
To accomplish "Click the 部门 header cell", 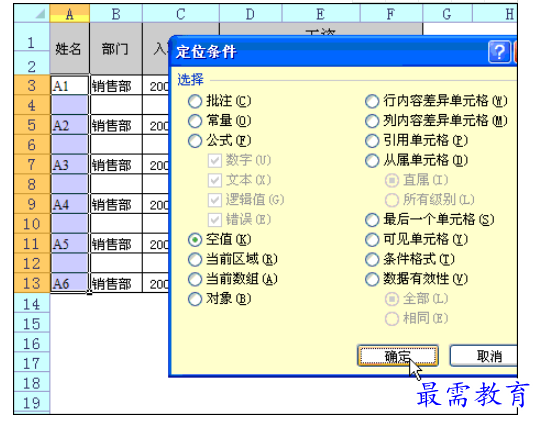I will (116, 49).
